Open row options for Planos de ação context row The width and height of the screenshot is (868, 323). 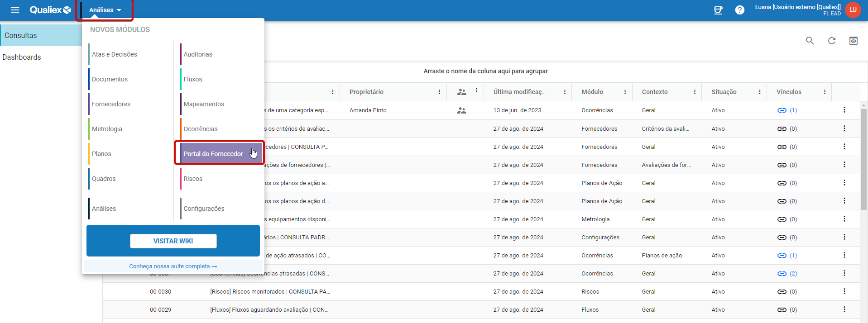[x=844, y=255]
